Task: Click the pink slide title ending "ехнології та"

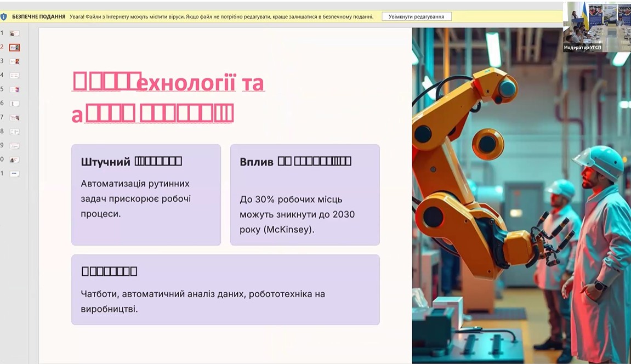Action: [168, 97]
